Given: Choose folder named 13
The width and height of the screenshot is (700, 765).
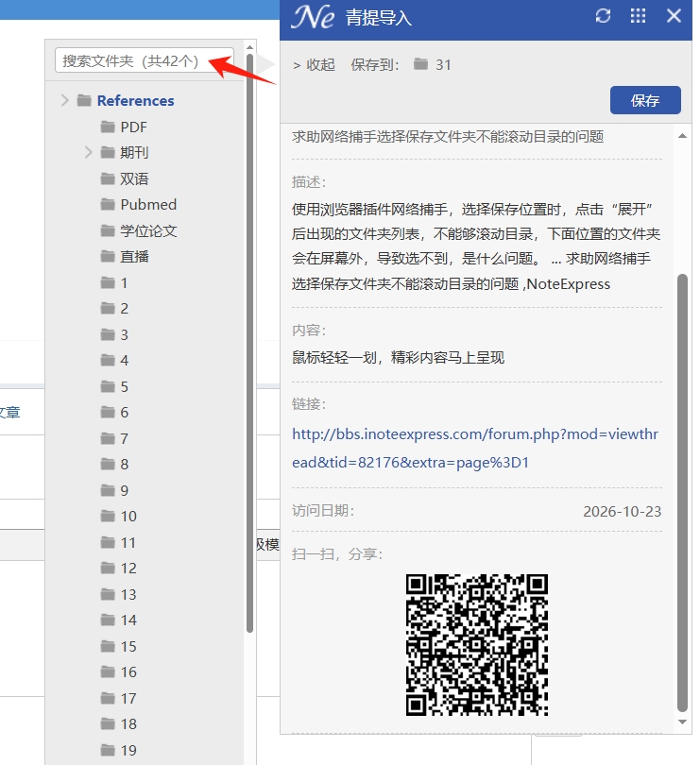Looking at the screenshot, I should pos(128,594).
